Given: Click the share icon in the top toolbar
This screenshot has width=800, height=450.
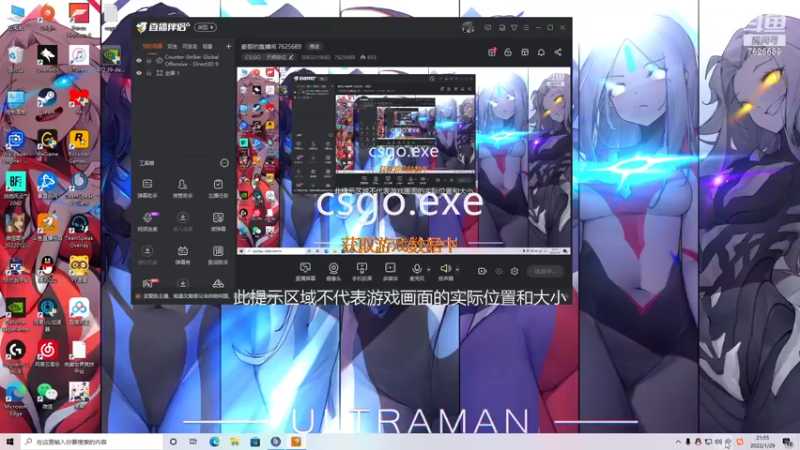Looking at the screenshot, I should click(558, 52).
